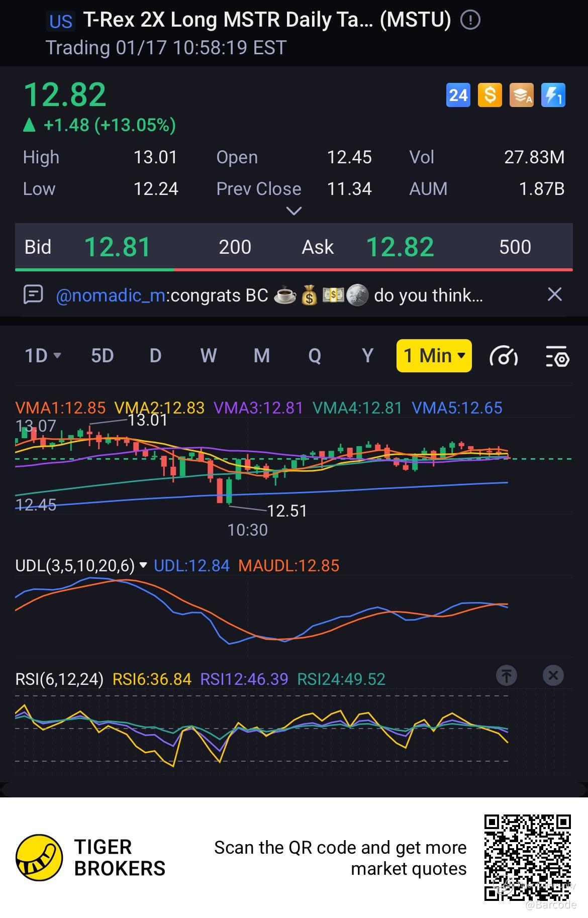Tap the @nomadic_m username link
Image resolution: width=588 pixels, height=918 pixels.
(111, 295)
